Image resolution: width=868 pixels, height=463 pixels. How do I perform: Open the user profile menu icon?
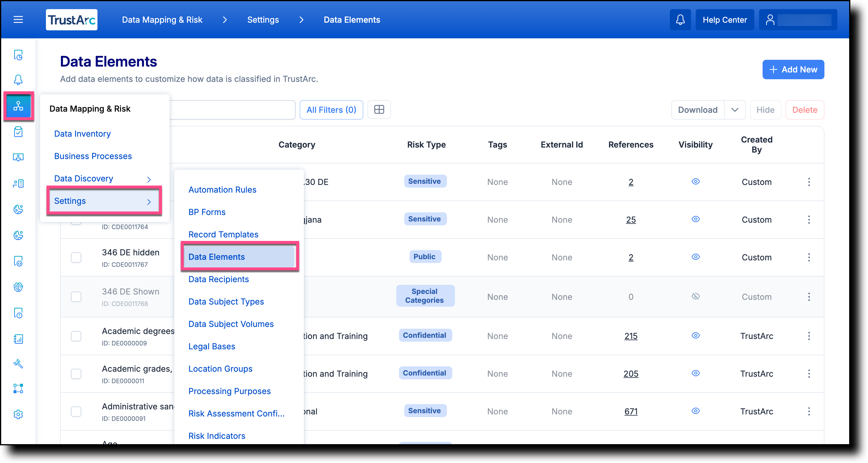point(770,19)
